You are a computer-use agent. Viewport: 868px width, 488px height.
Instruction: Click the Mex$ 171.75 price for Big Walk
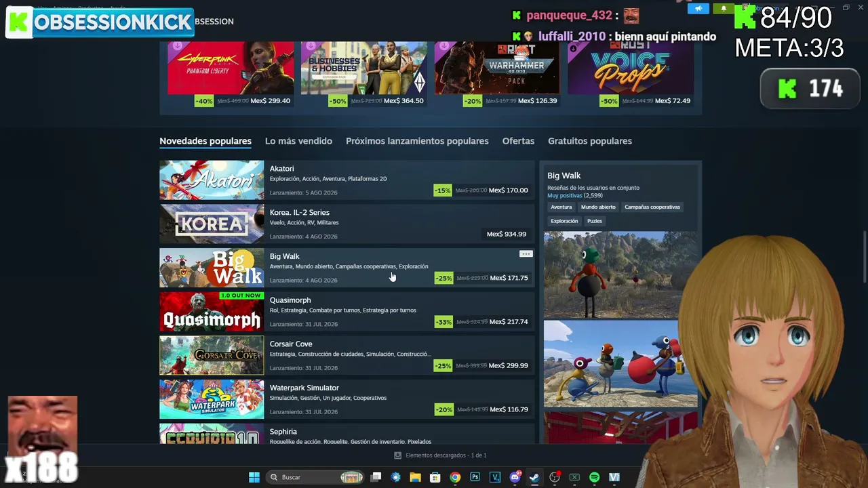pyautogui.click(x=509, y=278)
